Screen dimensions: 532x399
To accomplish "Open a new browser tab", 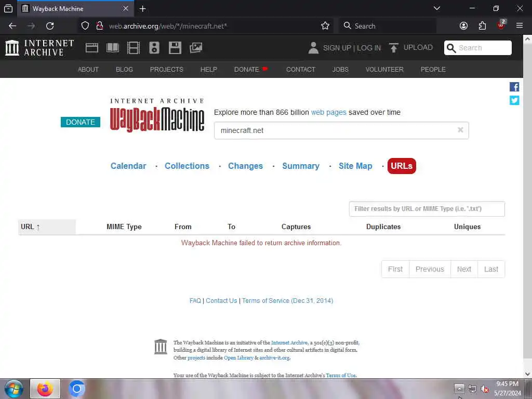I will (x=142, y=8).
